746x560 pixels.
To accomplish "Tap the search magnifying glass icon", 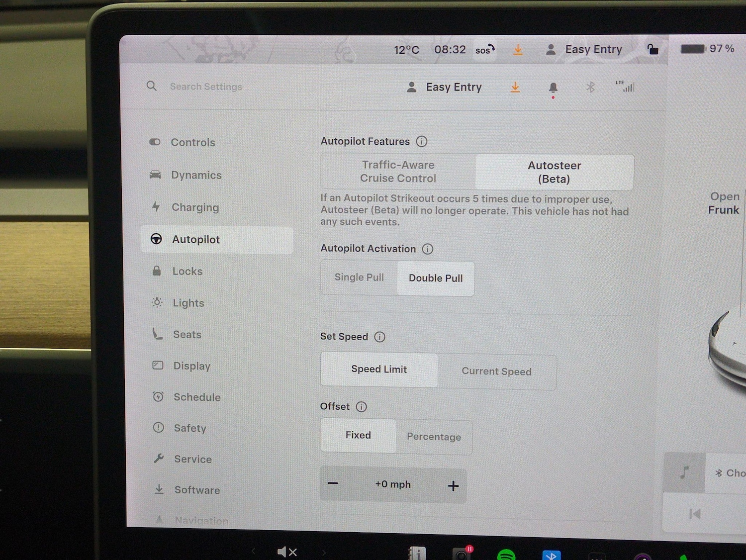I will click(152, 86).
